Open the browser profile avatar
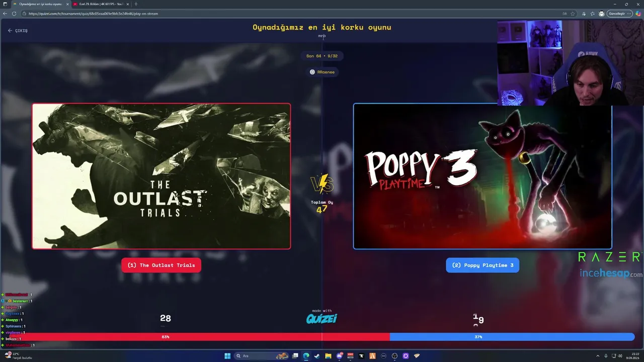This screenshot has width=644, height=362. point(601,14)
